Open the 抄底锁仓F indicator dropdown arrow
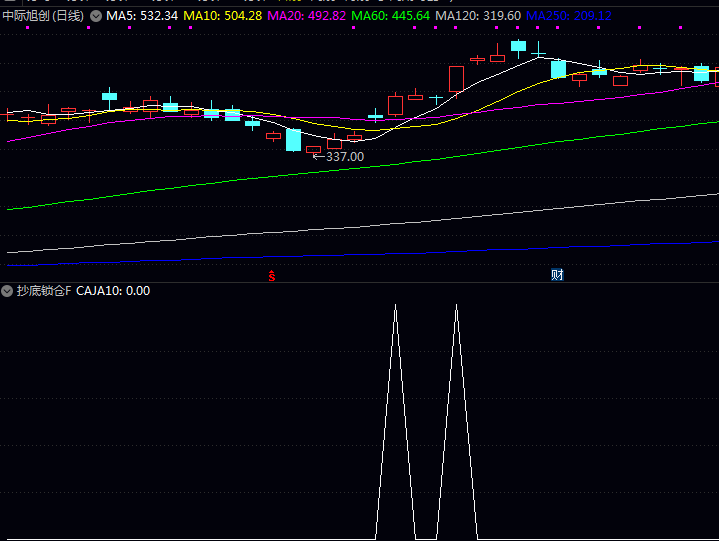 (8, 291)
